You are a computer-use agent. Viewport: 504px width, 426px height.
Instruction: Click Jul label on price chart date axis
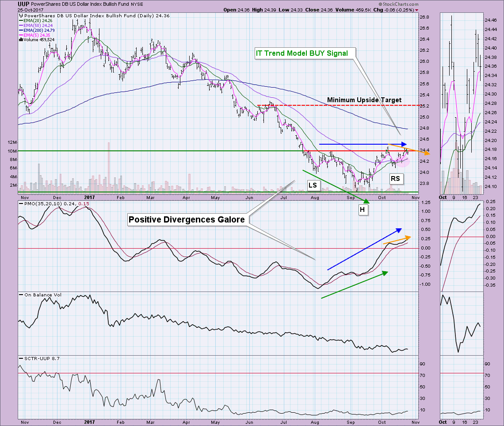tap(284, 197)
